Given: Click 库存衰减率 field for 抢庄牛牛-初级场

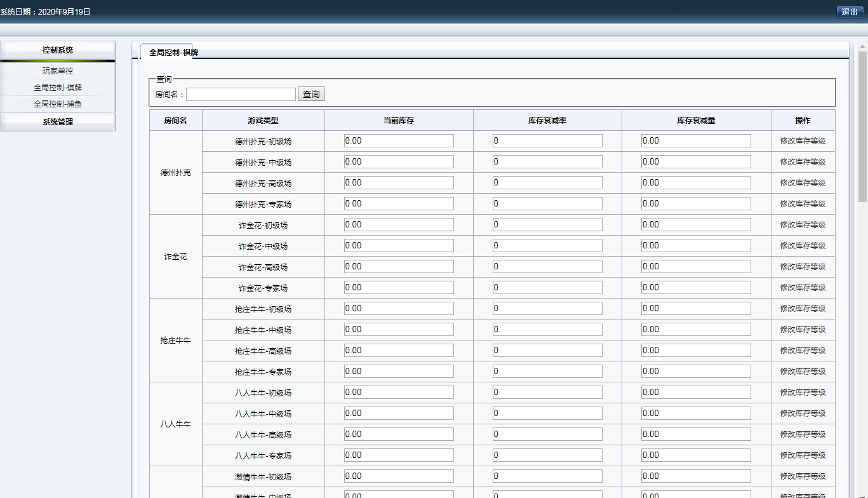Looking at the screenshot, I should [x=547, y=309].
